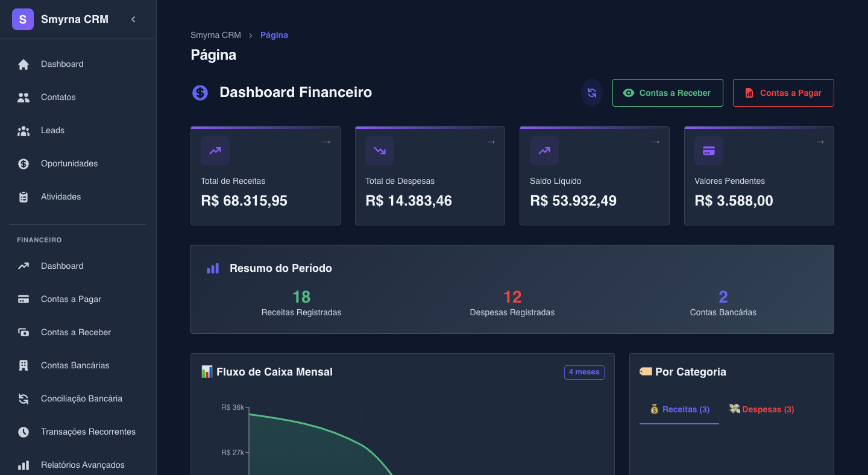The width and height of the screenshot is (868, 475).
Task: Go to Smyrna CRM breadcrumb link
Action: [x=216, y=35]
